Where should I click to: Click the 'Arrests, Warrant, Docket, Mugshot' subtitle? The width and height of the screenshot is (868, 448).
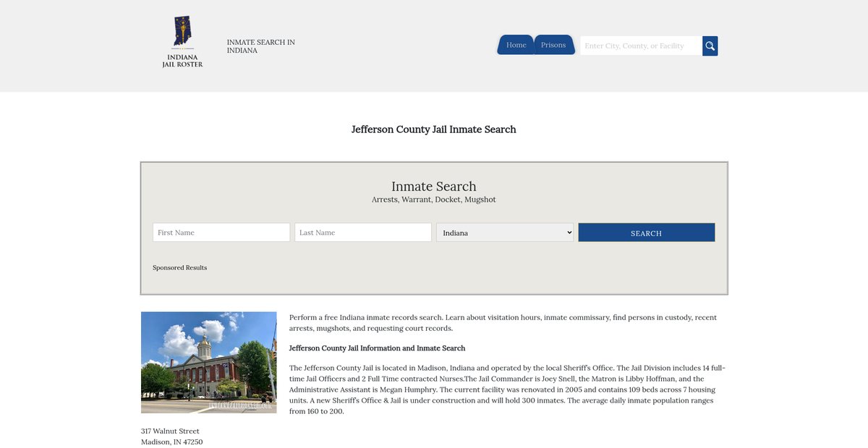434,200
